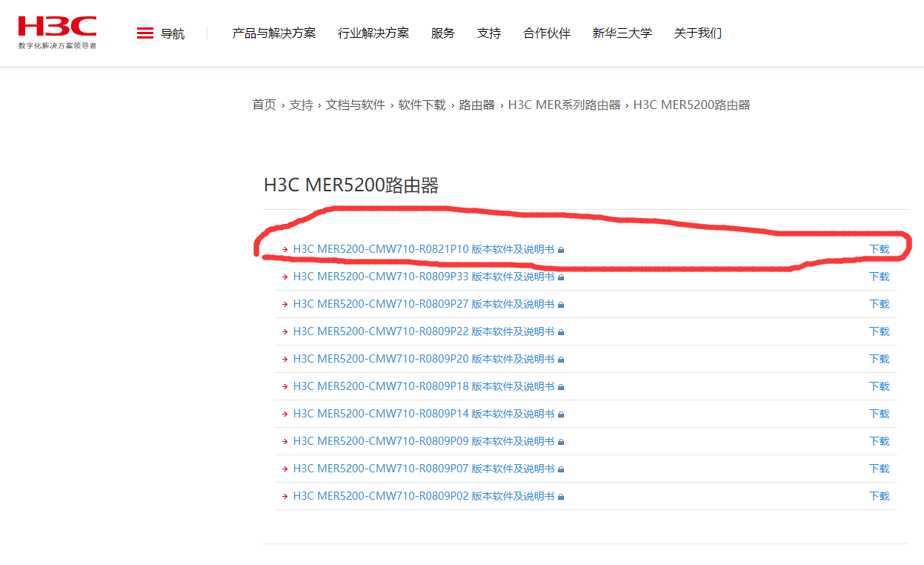Screen dimensions: 924x565
Task: Click 下载 for R0809P07 version
Action: tap(880, 469)
